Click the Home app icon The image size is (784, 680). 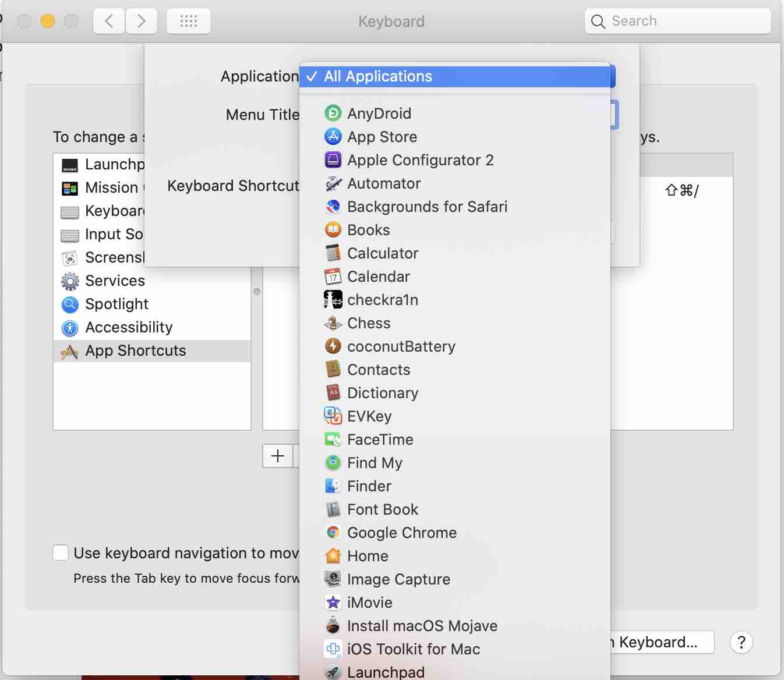333,556
